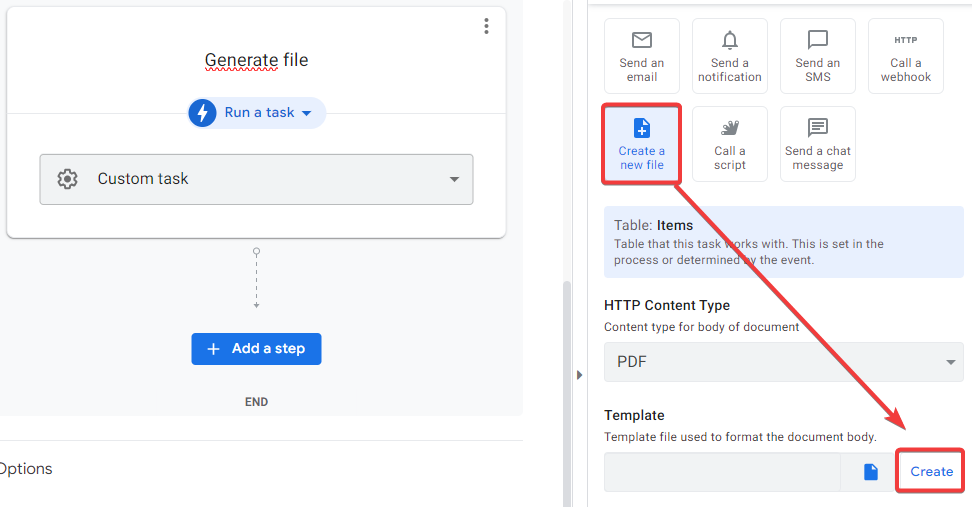This screenshot has width=972, height=507.
Task: Choose the Send a notification task type
Action: (x=729, y=56)
